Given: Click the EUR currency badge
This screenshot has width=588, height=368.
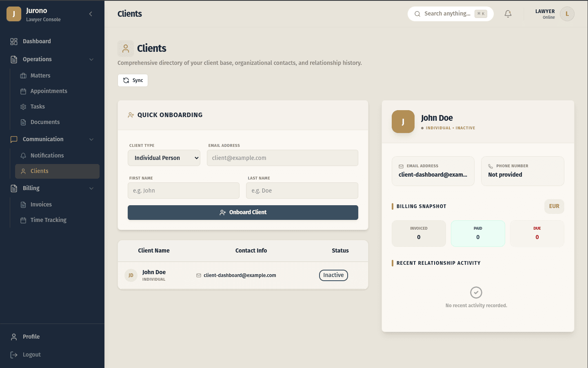Looking at the screenshot, I should [554, 206].
